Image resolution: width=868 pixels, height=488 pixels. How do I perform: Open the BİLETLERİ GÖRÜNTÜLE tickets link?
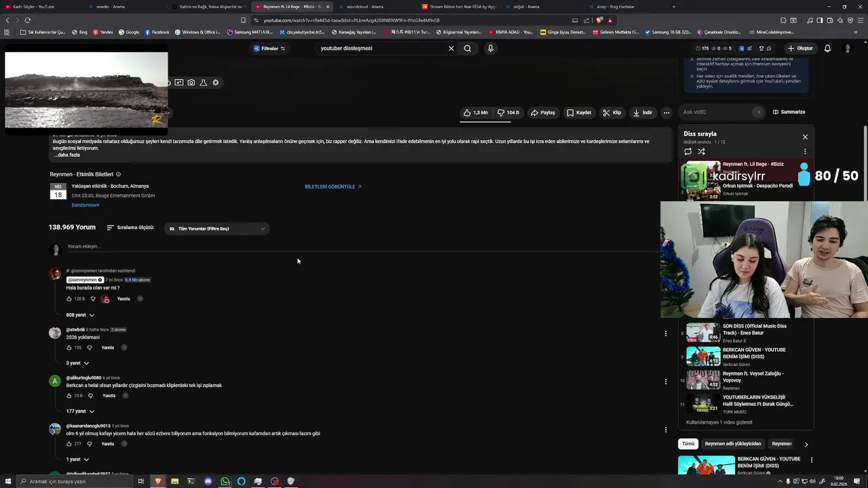333,186
